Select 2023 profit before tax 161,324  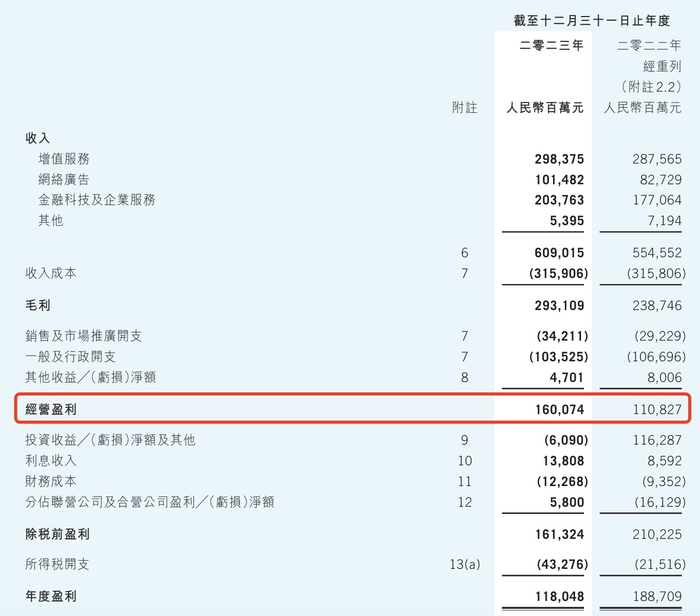(559, 534)
